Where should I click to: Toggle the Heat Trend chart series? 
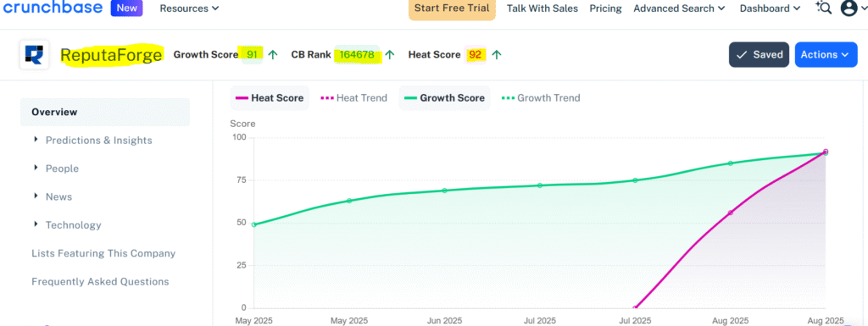[x=353, y=98]
